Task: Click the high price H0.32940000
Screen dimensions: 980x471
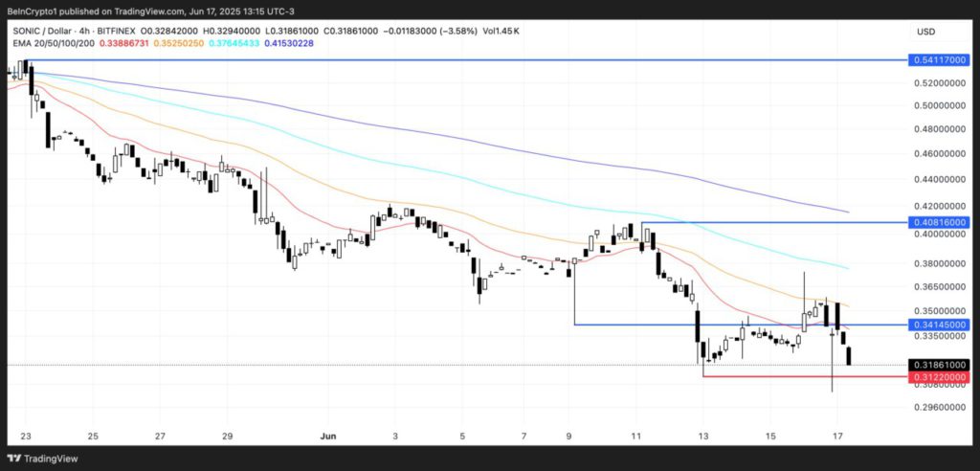Action: click(232, 32)
